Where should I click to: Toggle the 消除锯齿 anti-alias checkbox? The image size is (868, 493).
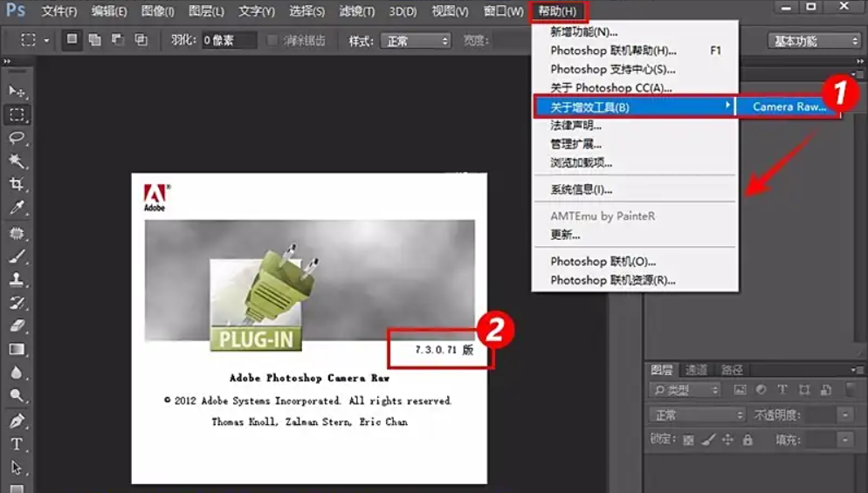click(272, 41)
